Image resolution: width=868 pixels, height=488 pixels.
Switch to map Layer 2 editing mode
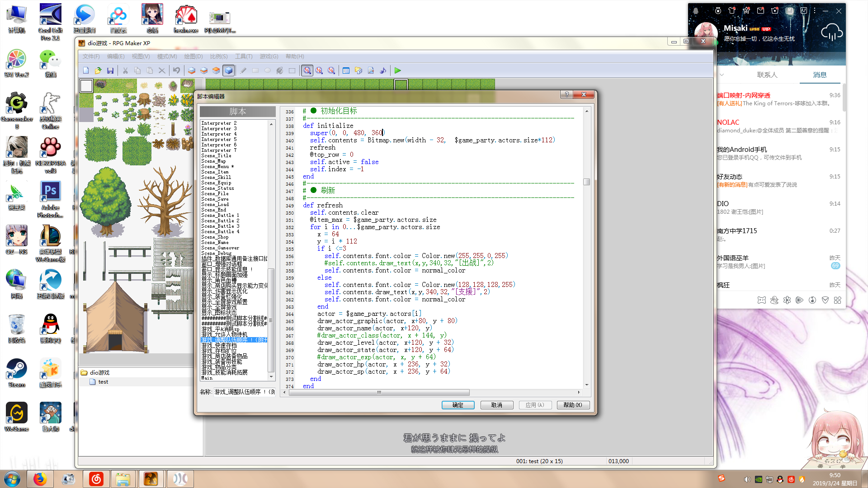(x=204, y=70)
